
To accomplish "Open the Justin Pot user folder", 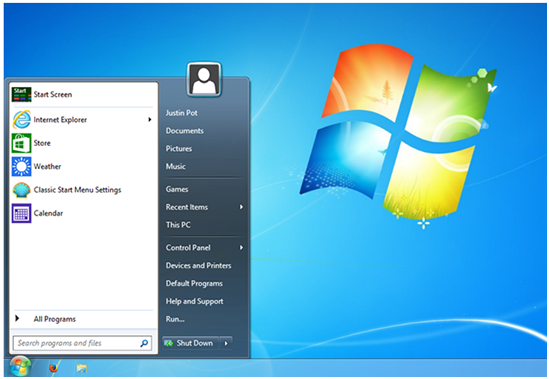I will pyautogui.click(x=181, y=113).
